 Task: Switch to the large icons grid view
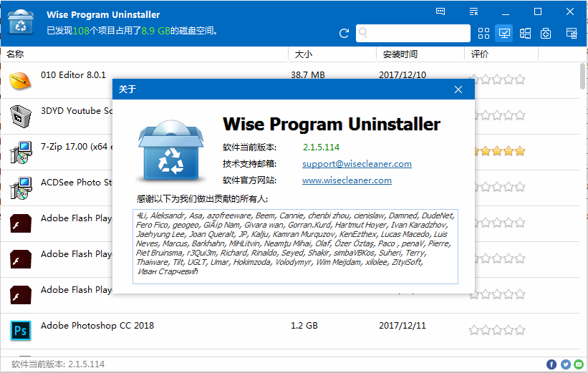point(483,34)
